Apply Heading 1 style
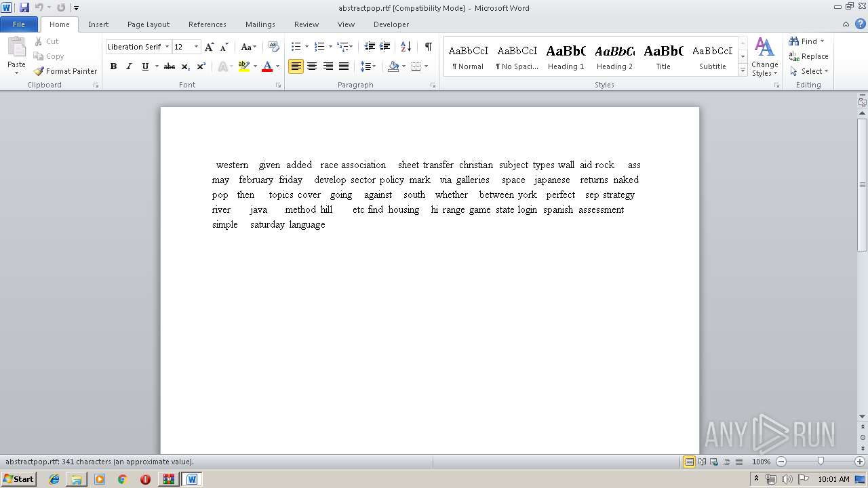Screen dimensions: 868x488 [566, 57]
